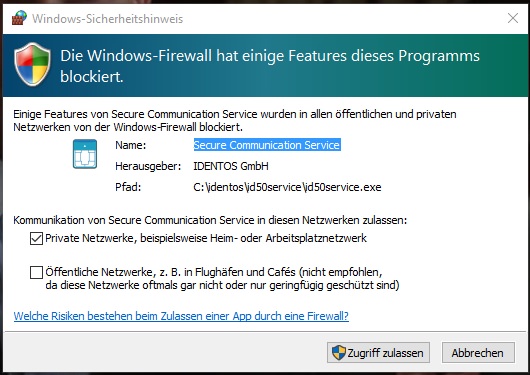Click the Secure Communication Service app icon
The image size is (530, 375).
pos(85,154)
